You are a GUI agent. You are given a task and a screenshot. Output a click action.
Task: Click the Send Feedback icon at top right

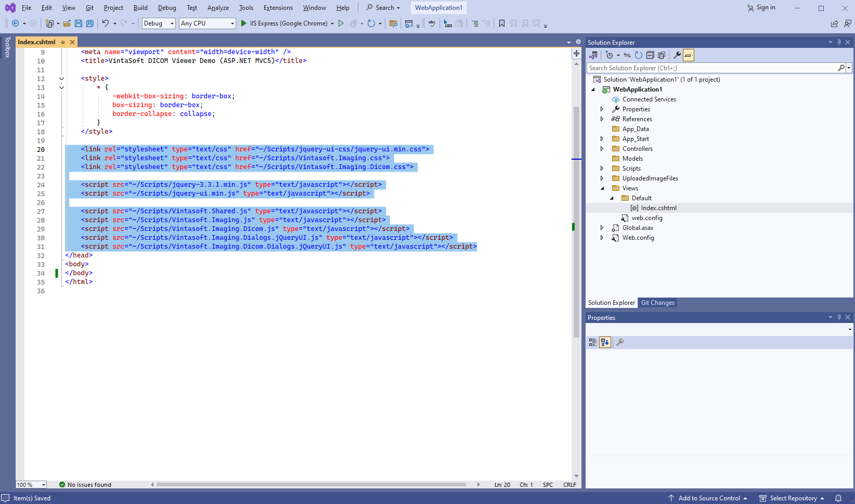[x=848, y=23]
